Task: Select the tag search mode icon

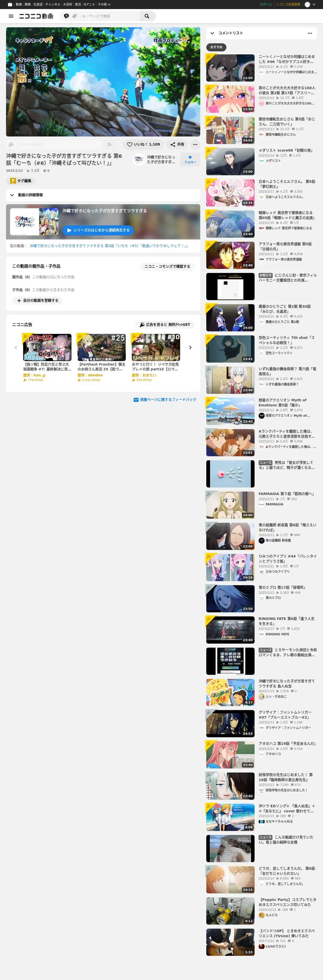Action: tap(74, 16)
